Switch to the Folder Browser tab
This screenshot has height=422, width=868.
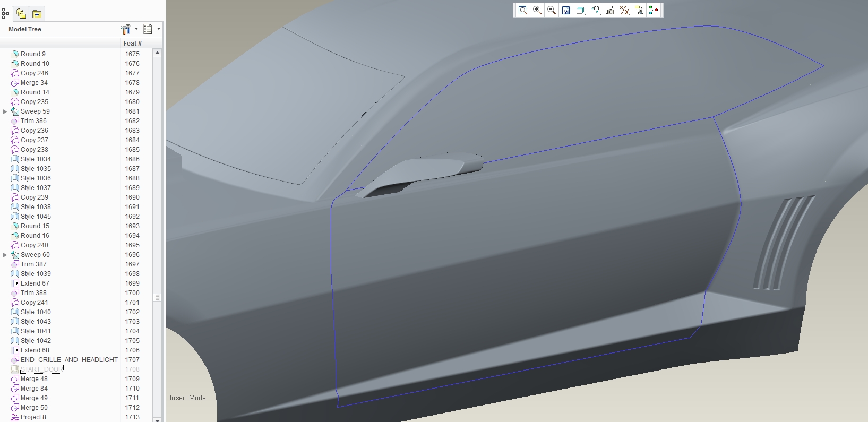pyautogui.click(x=21, y=14)
